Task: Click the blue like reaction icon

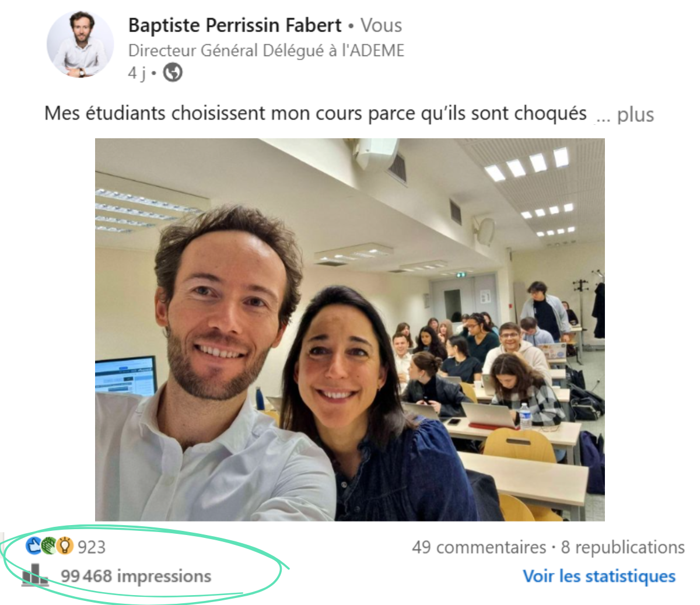Action: pos(34,546)
